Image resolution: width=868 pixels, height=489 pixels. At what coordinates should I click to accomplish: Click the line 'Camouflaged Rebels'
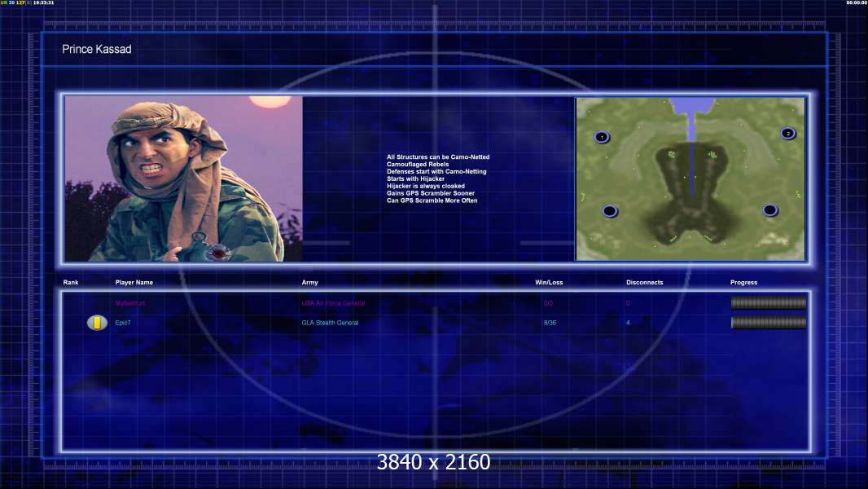point(418,165)
